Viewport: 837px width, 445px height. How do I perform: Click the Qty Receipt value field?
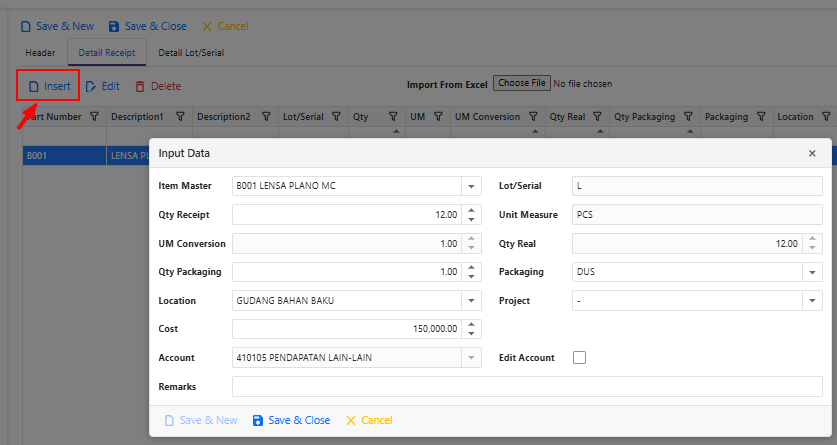coord(347,214)
